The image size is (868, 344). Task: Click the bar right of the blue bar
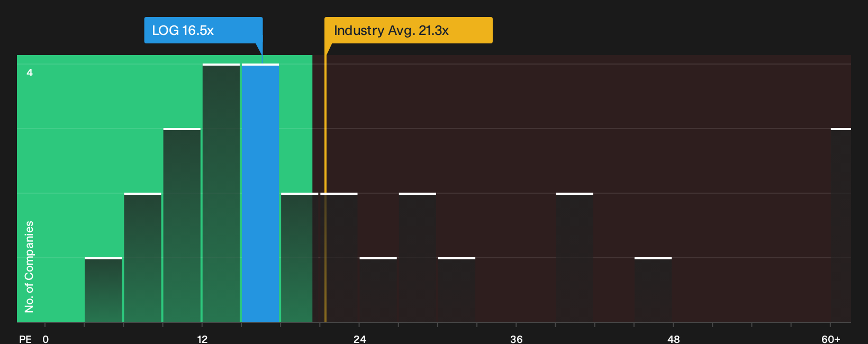300,257
